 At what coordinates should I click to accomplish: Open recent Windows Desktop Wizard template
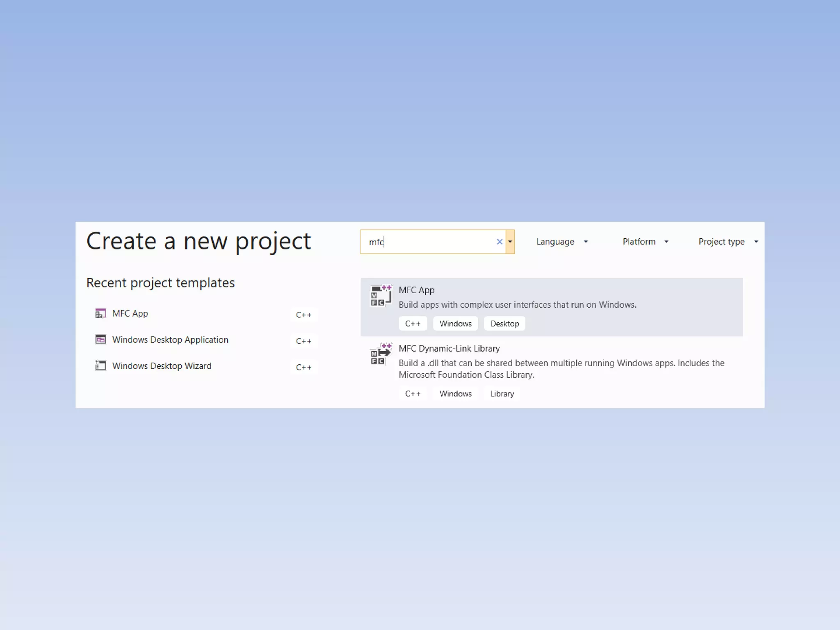(162, 366)
